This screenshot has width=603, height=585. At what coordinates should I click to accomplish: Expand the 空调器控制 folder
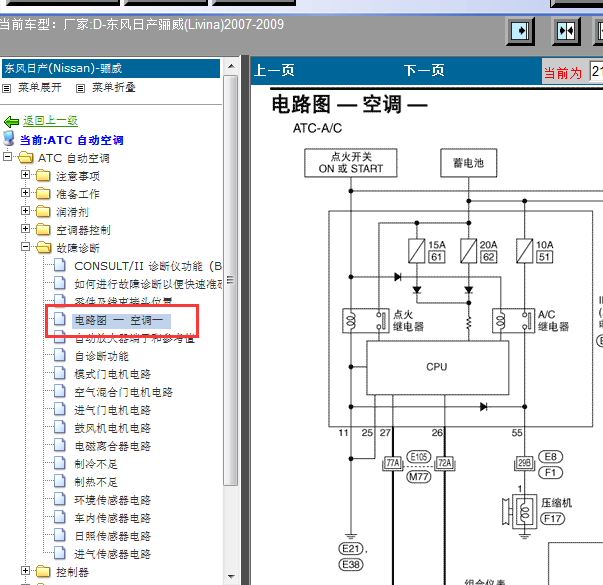[x=25, y=228]
